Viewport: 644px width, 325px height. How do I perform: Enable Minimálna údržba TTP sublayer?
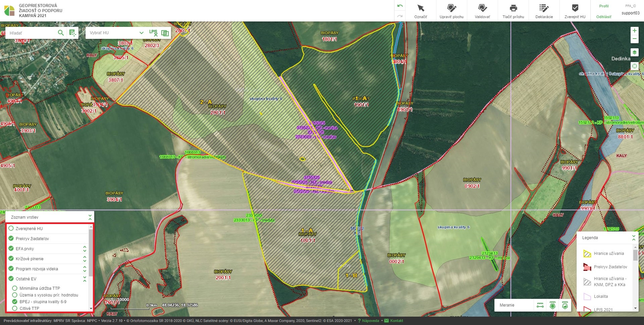pos(15,288)
